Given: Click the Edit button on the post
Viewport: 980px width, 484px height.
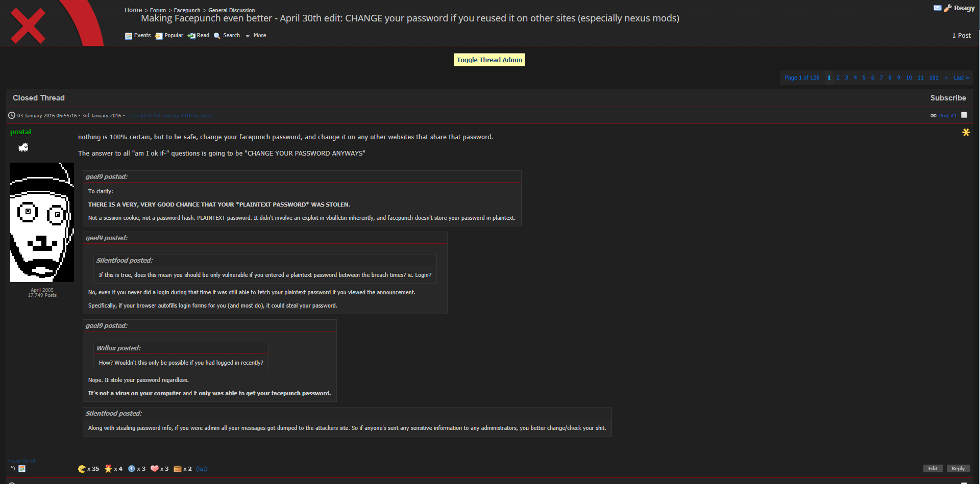Looking at the screenshot, I should [933, 469].
